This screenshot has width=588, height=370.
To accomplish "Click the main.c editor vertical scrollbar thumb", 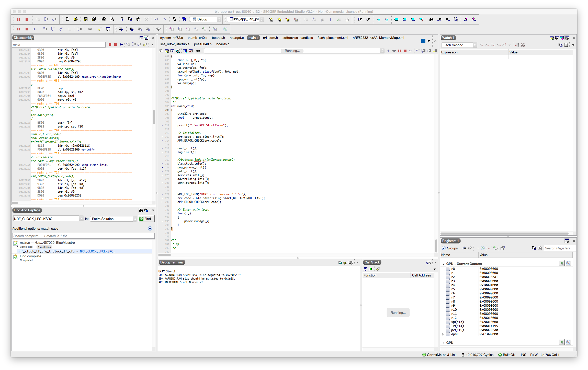I will point(436,246).
